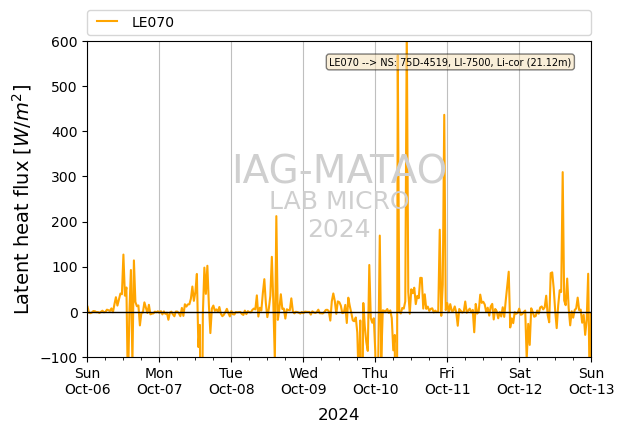Image resolution: width=624 pixels, height=433 pixels.
Task: Click the Fri Oct-11 date label
Action: (447, 381)
